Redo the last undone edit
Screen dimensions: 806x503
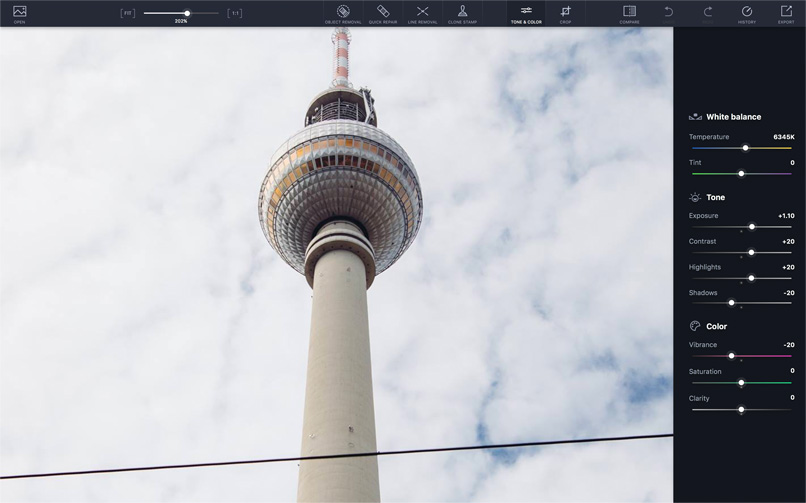pos(708,14)
